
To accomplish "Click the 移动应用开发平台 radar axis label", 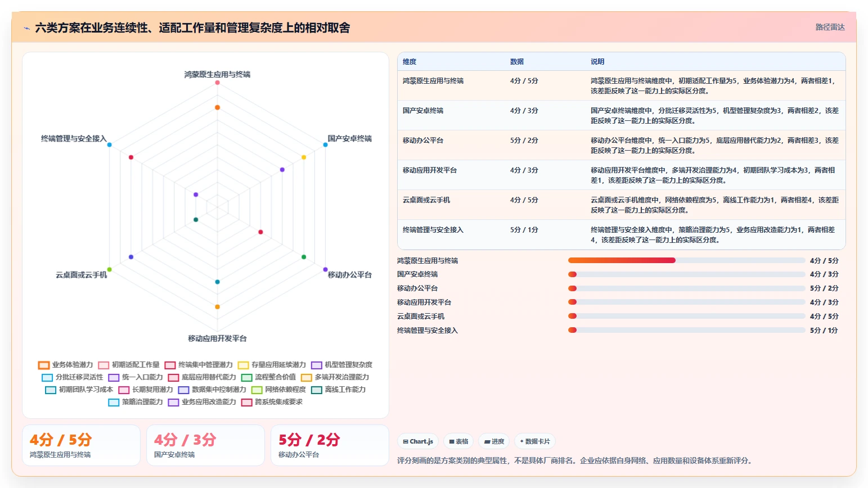I will [217, 338].
